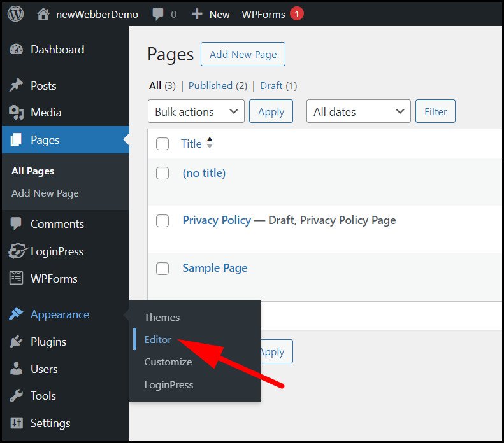Image resolution: width=504 pixels, height=443 pixels.
Task: Click the WordPress logo icon
Action: [15, 14]
